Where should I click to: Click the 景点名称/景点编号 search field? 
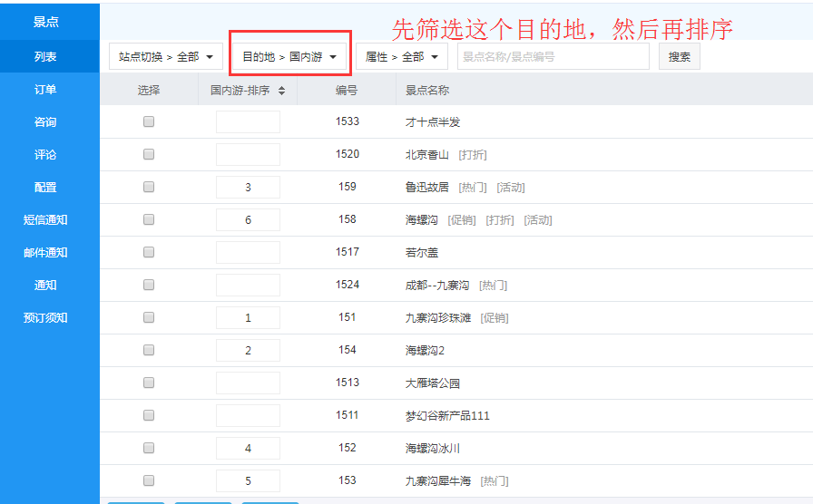(x=553, y=56)
